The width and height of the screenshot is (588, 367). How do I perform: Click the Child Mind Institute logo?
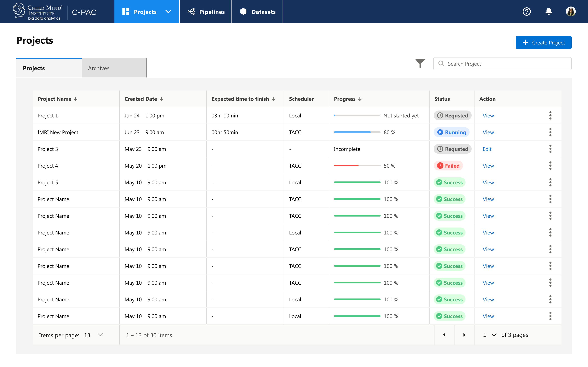(38, 11)
